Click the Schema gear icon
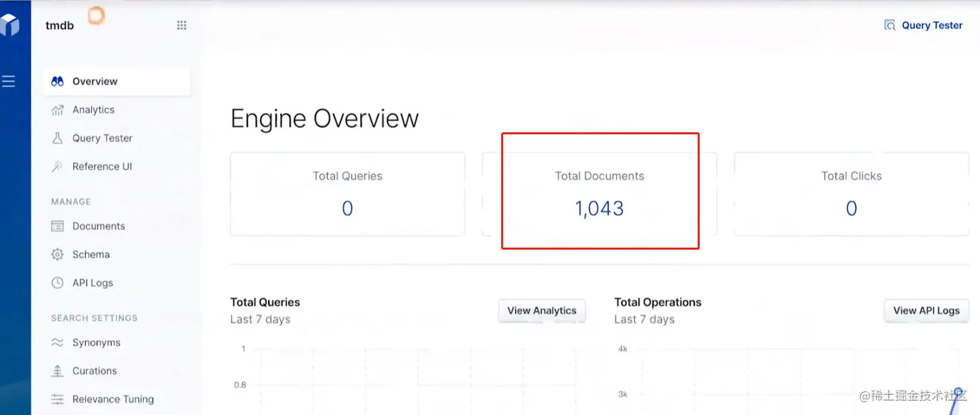This screenshot has height=415, width=980. pos(57,254)
